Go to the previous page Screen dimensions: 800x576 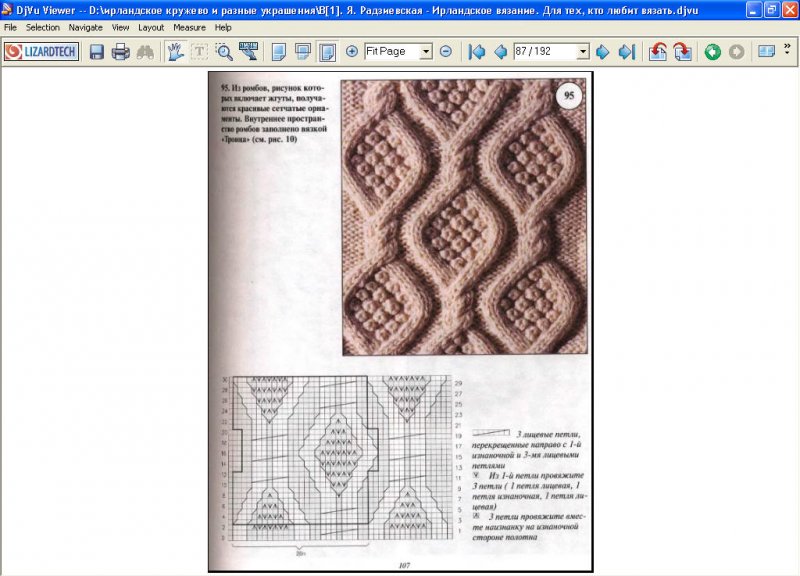coord(501,52)
